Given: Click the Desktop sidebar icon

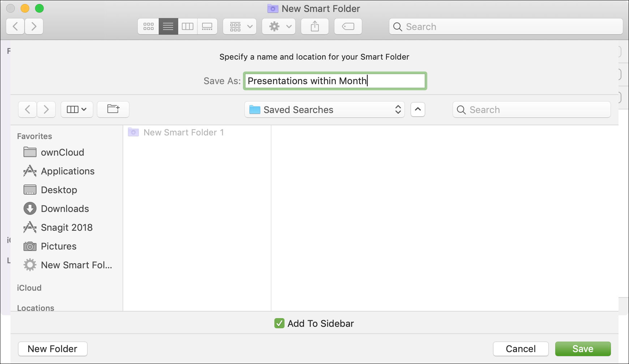Looking at the screenshot, I should tap(30, 190).
